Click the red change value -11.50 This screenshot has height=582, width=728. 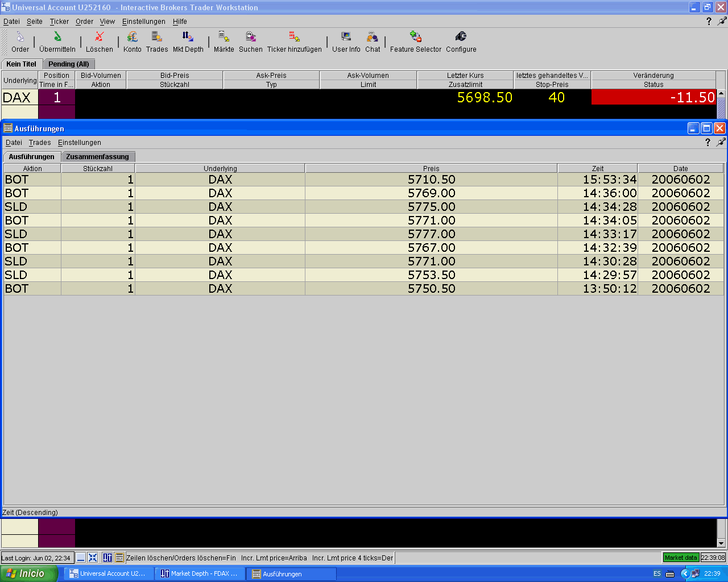[x=653, y=97]
